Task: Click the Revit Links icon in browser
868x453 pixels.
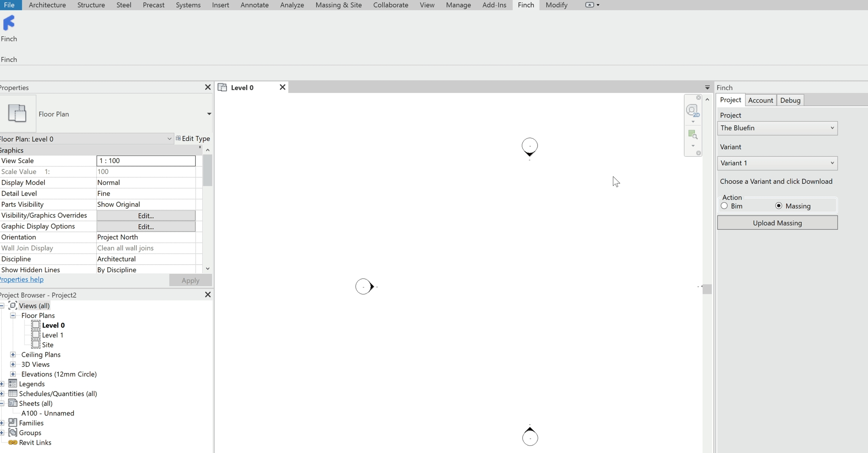Action: pyautogui.click(x=12, y=442)
